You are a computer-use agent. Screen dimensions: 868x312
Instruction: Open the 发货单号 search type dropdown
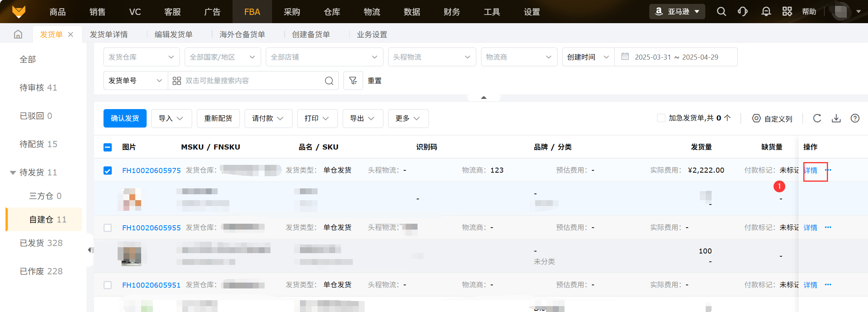pyautogui.click(x=136, y=80)
